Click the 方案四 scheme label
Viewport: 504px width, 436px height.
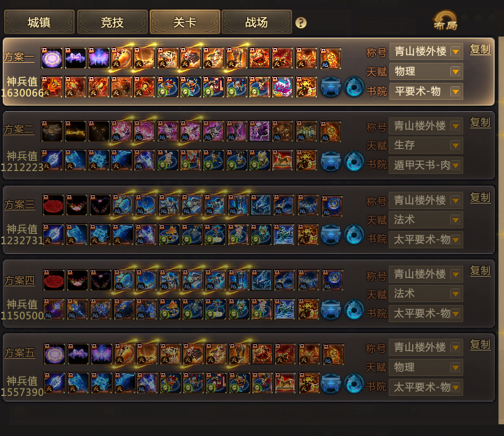point(19,280)
